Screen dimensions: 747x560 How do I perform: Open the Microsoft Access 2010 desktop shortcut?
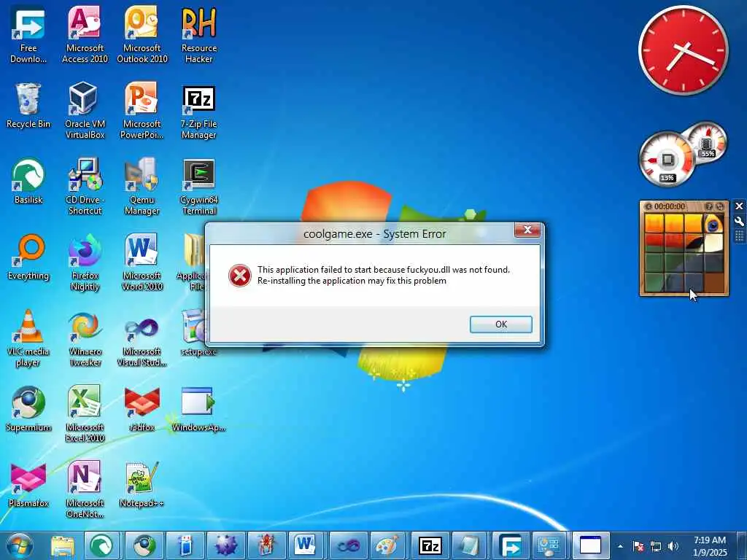(x=85, y=36)
